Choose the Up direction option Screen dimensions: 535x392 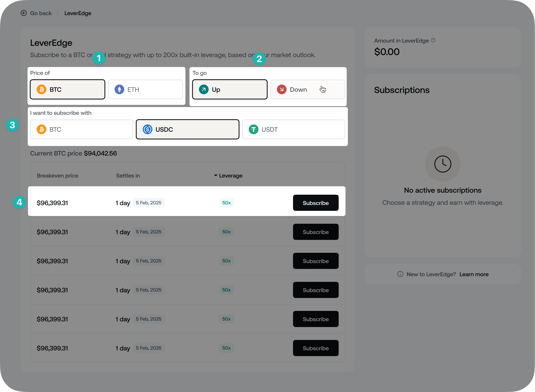[x=230, y=89]
